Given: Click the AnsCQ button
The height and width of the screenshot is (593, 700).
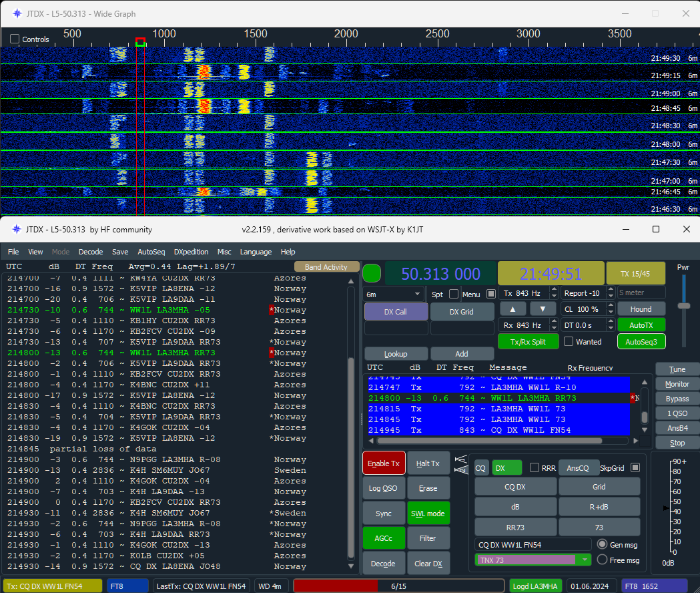Looking at the screenshot, I should pos(578,468).
